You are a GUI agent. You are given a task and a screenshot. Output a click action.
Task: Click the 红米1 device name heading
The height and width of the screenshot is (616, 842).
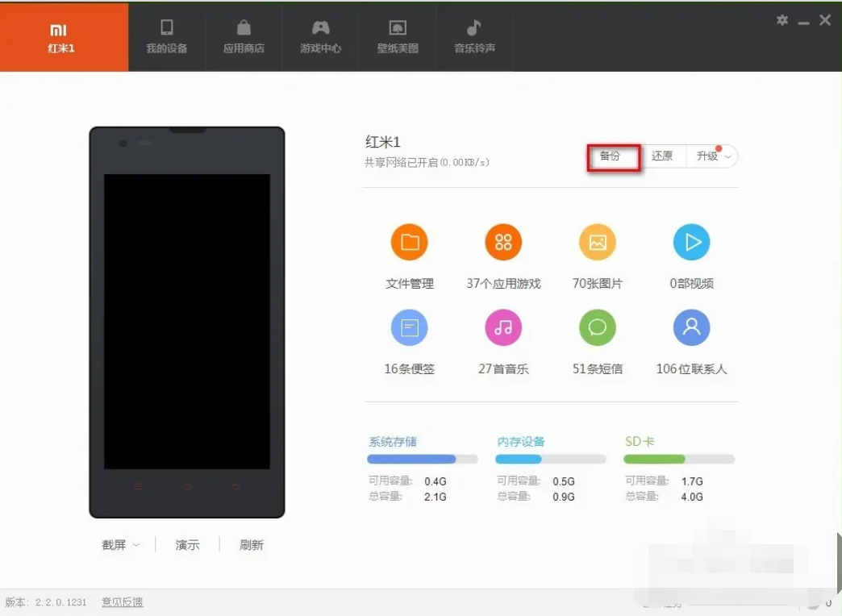[x=382, y=142]
